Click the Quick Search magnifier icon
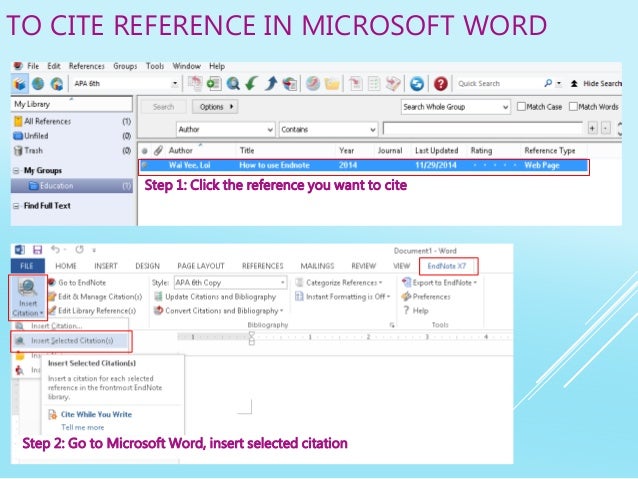The height and width of the screenshot is (479, 638). (x=548, y=83)
